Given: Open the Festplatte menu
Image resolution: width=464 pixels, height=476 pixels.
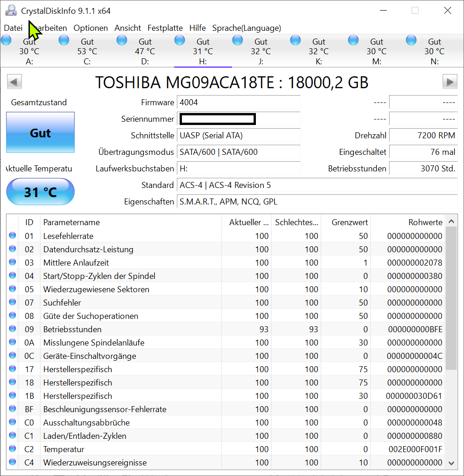Looking at the screenshot, I should tap(165, 28).
